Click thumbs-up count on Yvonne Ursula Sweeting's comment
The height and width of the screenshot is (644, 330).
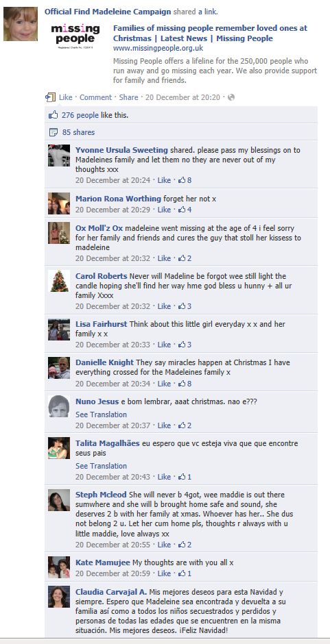tap(185, 180)
